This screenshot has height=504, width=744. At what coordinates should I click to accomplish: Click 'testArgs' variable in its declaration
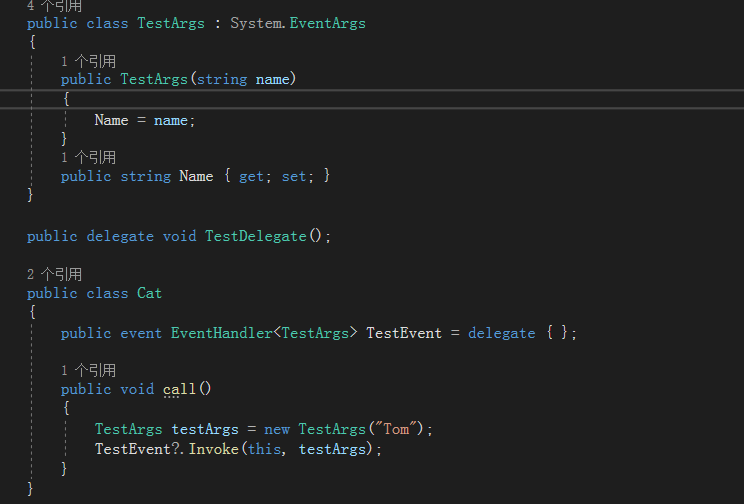pyautogui.click(x=205, y=429)
